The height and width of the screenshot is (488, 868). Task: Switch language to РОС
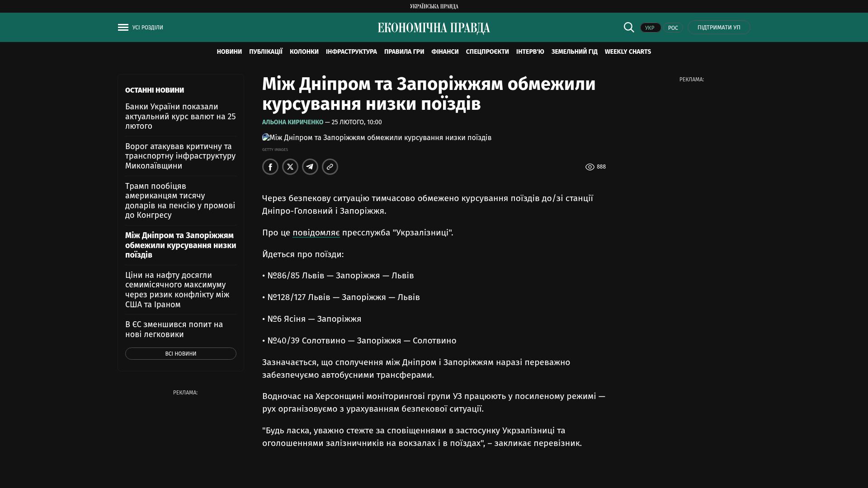coord(673,28)
